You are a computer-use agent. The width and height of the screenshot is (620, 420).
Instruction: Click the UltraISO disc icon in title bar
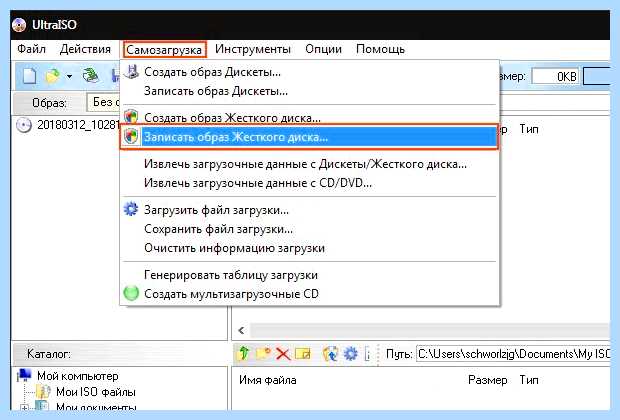[x=19, y=25]
